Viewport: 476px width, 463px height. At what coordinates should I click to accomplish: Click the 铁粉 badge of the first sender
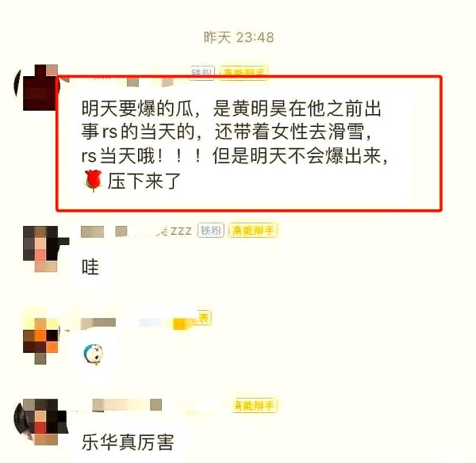click(202, 72)
